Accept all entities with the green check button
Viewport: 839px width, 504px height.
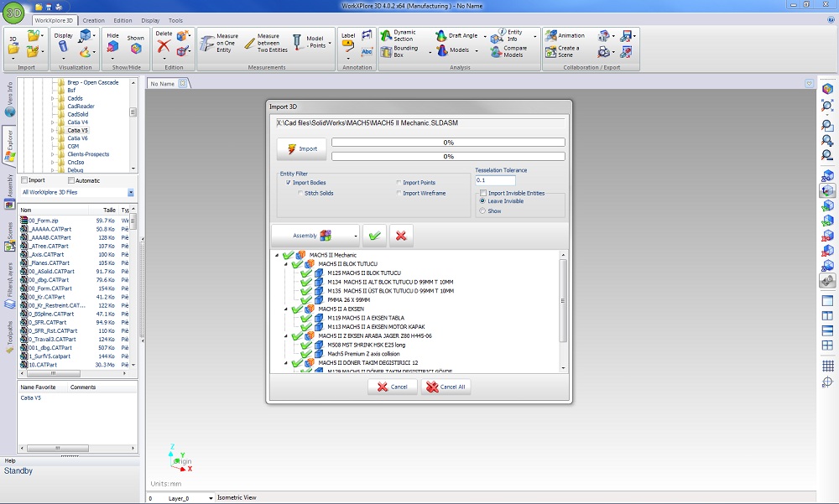[x=374, y=236]
